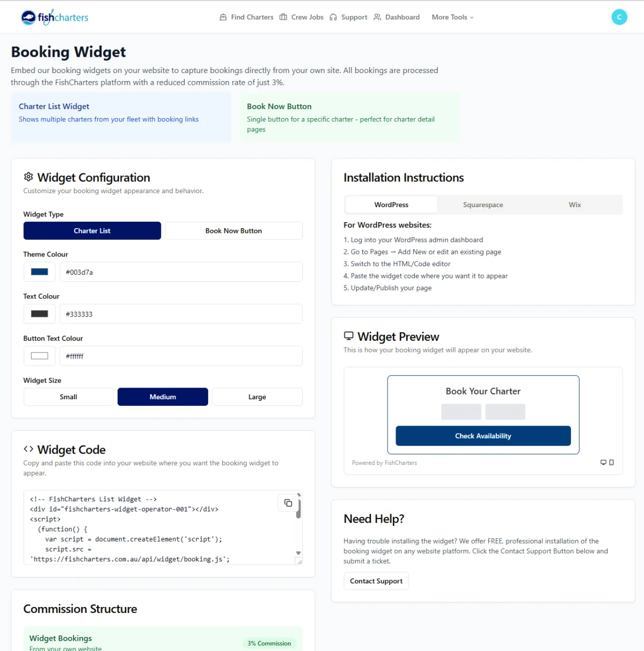The height and width of the screenshot is (651, 644).
Task: Click the Button Text Colour hex field #ffffff
Action: click(181, 356)
